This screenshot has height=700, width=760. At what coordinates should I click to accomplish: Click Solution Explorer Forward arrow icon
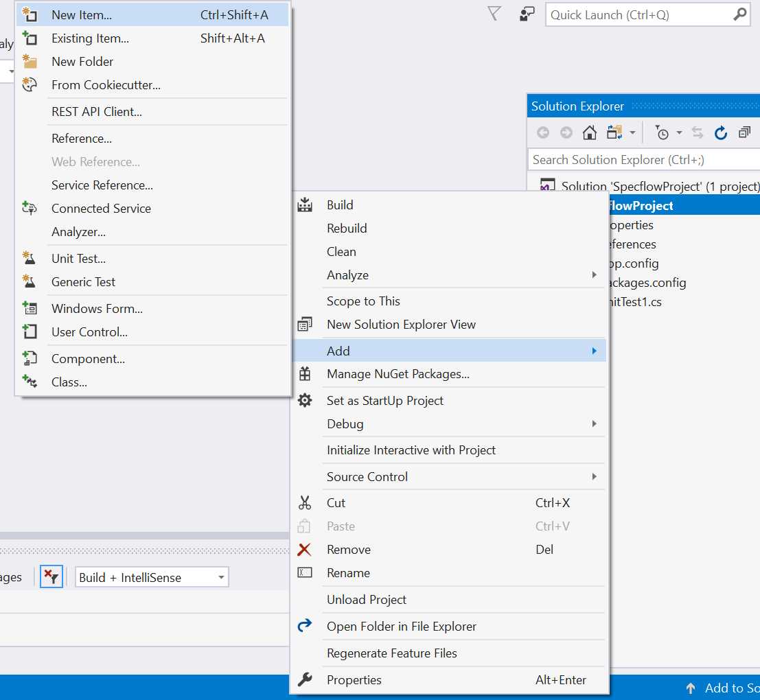[x=566, y=132]
